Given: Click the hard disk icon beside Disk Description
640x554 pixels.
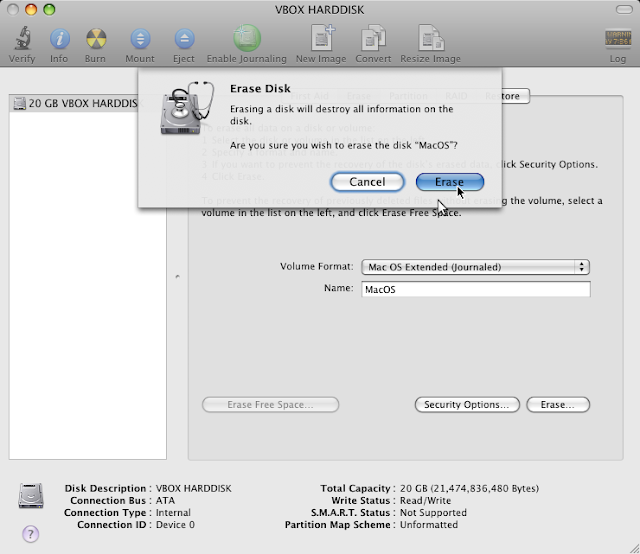Looking at the screenshot, I should click(x=31, y=496).
